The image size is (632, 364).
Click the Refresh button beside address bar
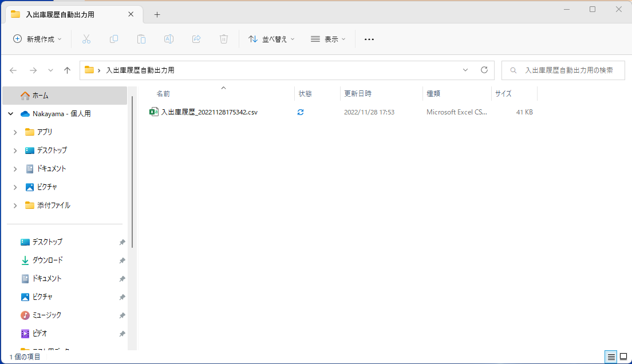coord(484,70)
